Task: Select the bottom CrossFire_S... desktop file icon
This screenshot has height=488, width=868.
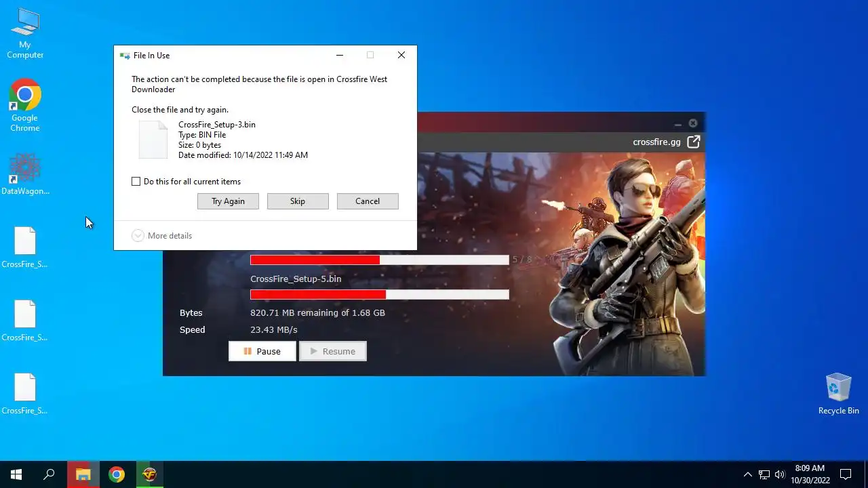Action: 25,394
